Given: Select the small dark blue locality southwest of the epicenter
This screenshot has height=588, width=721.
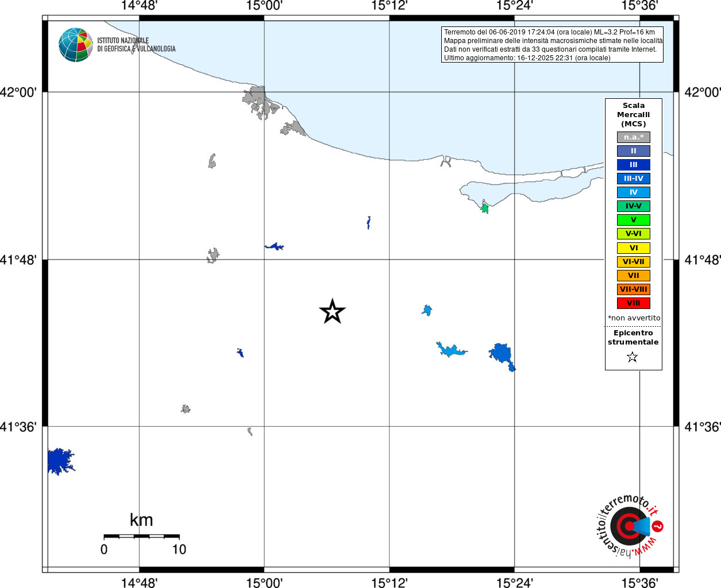Looking at the screenshot, I should pos(240,353).
